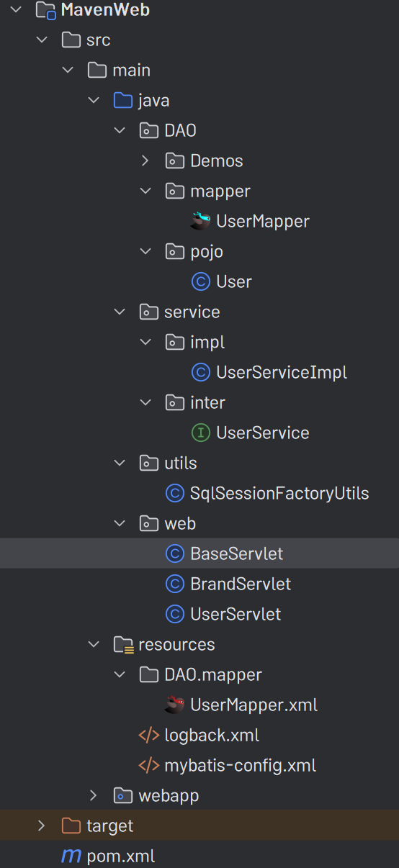Click the interface icon beside UserService
Image resolution: width=399 pixels, height=868 pixels.
(200, 433)
